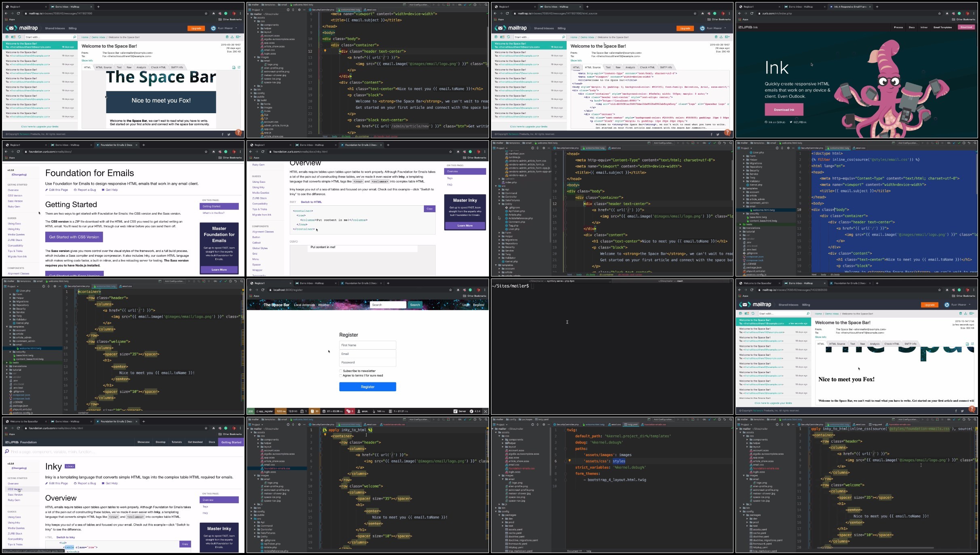Image resolution: width=980 pixels, height=555 pixels.
Task: Open Chrome menu dots in the Ink page window
Action: [974, 13]
